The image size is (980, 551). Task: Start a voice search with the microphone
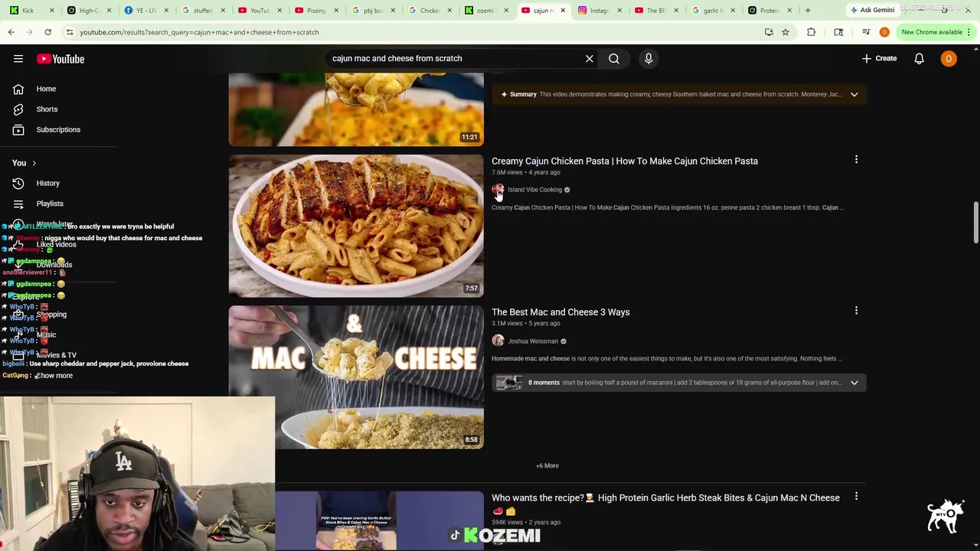tap(648, 58)
